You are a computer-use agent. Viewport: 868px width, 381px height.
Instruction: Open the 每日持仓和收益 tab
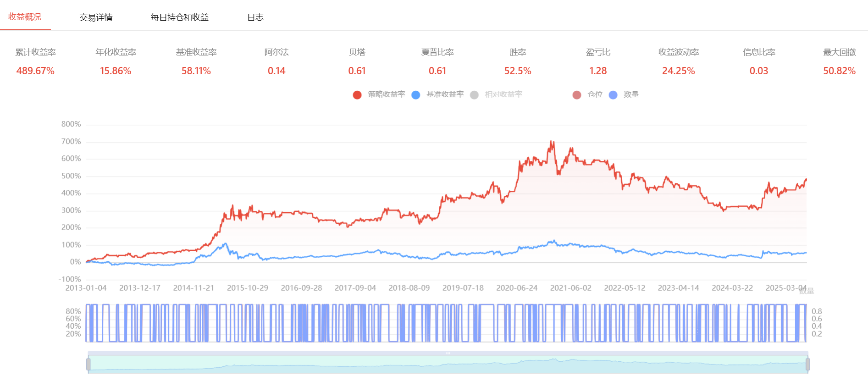coord(179,17)
